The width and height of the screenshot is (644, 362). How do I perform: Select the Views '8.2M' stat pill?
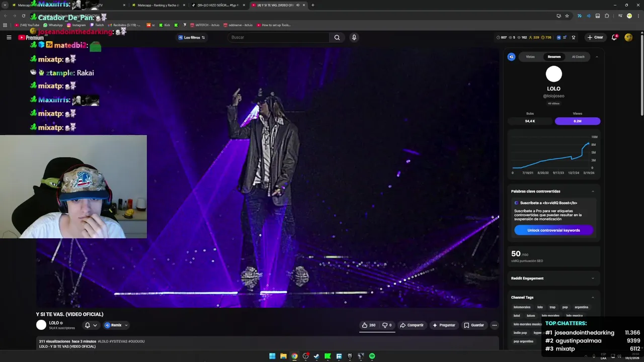pos(578,121)
